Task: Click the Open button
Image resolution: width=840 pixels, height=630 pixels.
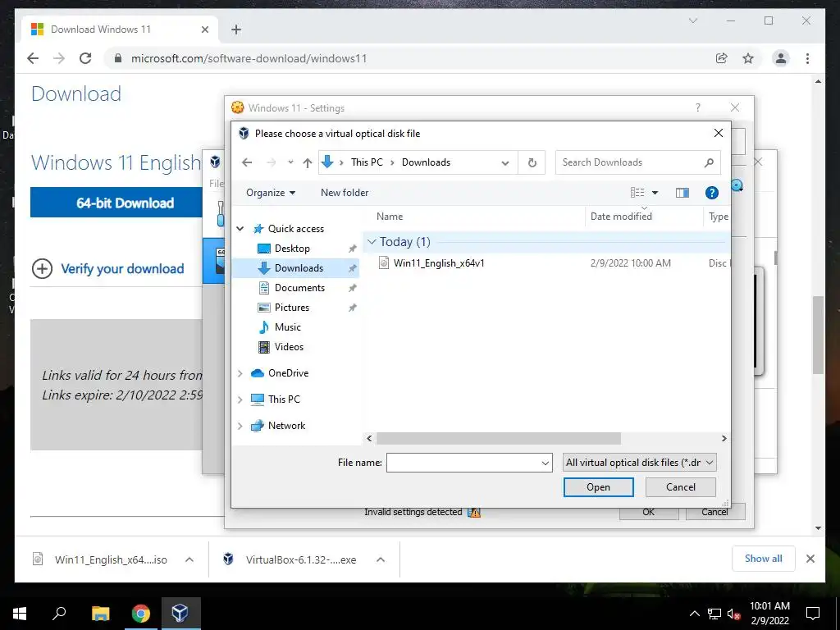Action: click(x=598, y=487)
